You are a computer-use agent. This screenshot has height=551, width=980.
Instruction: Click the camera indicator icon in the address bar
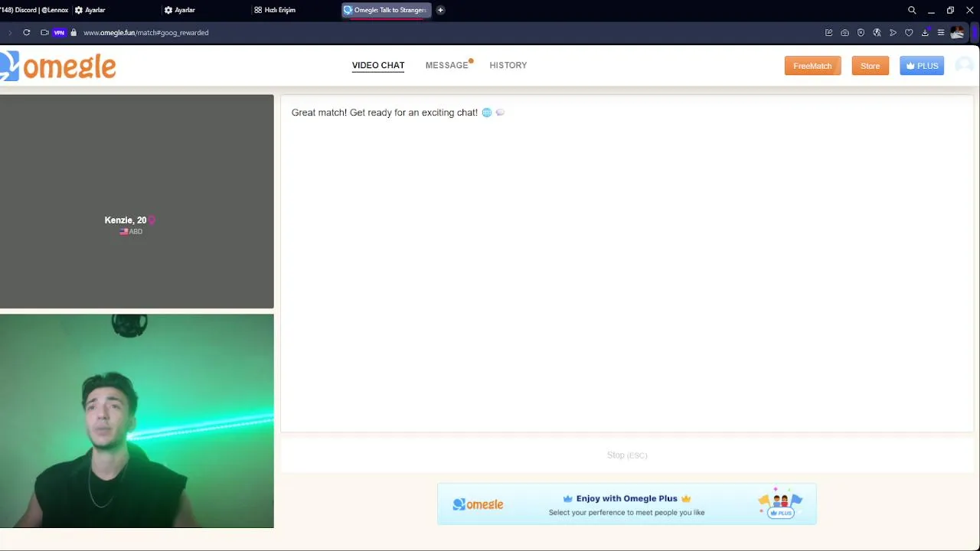point(44,32)
